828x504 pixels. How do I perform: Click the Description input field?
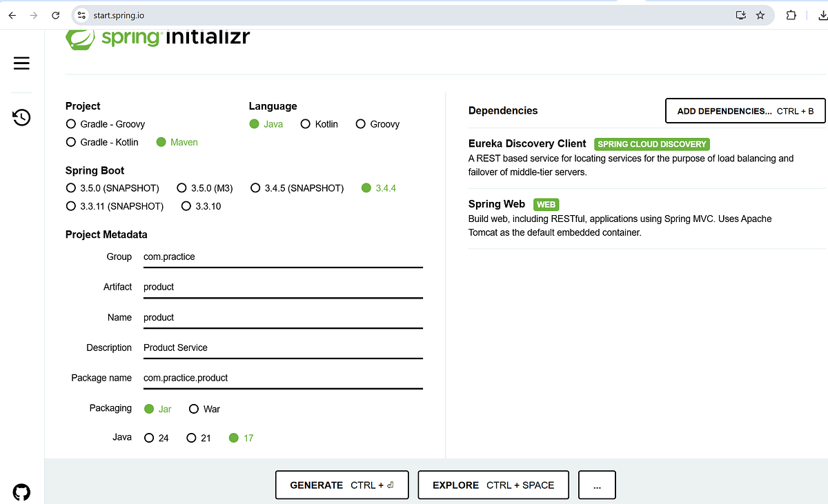(283, 348)
